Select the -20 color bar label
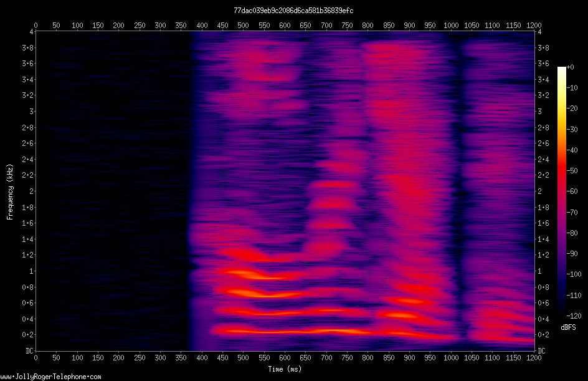 click(x=572, y=109)
